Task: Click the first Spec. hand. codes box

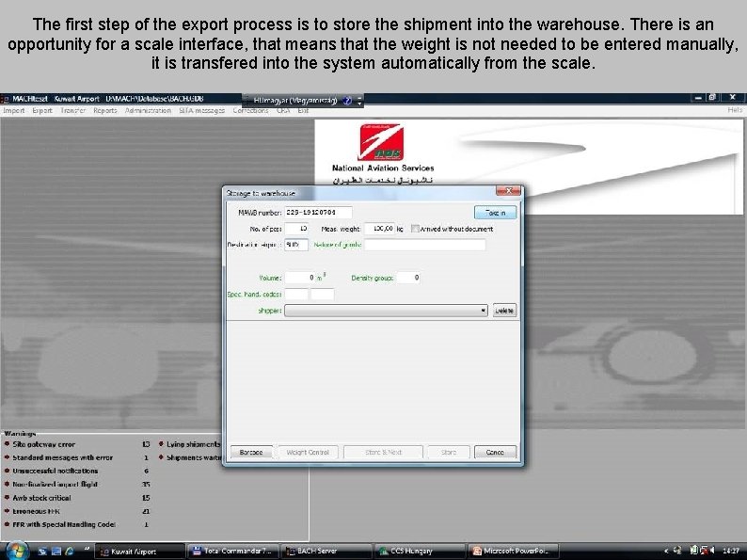Action: click(x=296, y=294)
